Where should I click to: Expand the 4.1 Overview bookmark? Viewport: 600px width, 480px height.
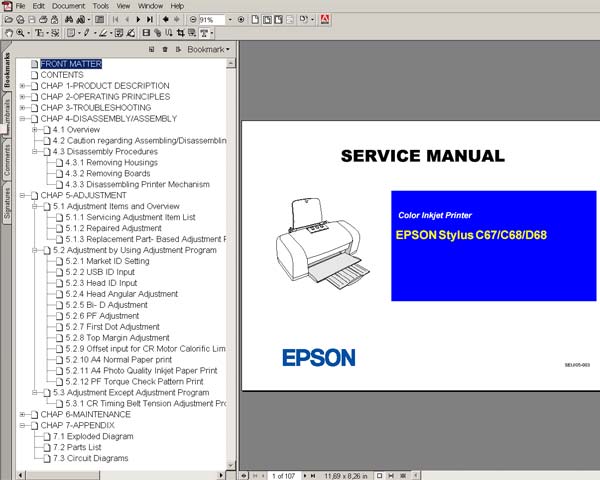coord(34,130)
